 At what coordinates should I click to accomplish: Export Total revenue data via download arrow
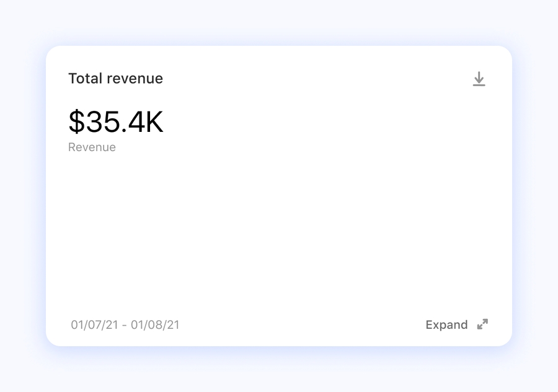(x=479, y=79)
